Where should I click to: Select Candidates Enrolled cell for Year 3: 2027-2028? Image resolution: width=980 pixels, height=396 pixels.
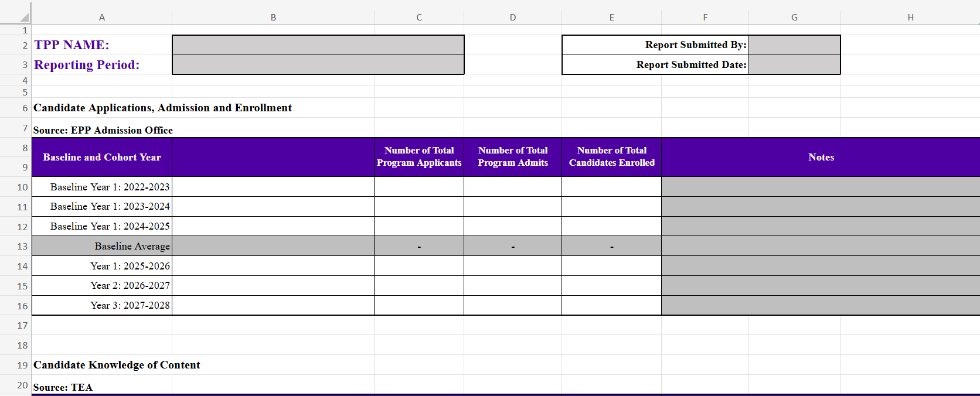pyautogui.click(x=611, y=305)
